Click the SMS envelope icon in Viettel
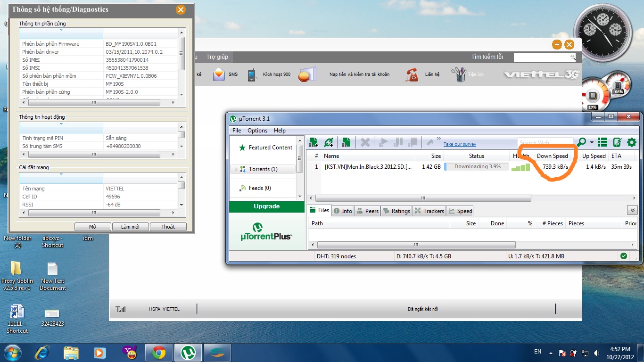The image size is (644, 362). point(219,74)
